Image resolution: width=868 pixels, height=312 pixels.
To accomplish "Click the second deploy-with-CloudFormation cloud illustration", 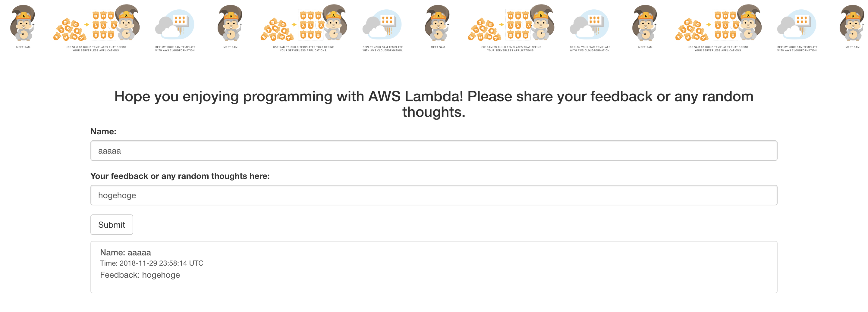I will [x=382, y=25].
